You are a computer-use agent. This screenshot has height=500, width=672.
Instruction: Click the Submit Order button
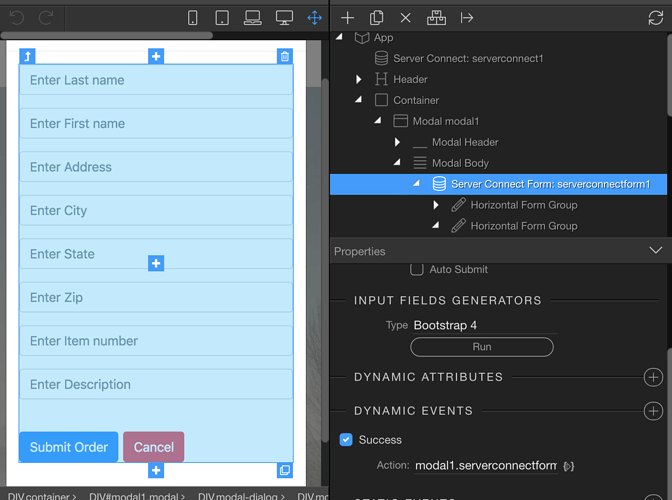click(x=69, y=447)
